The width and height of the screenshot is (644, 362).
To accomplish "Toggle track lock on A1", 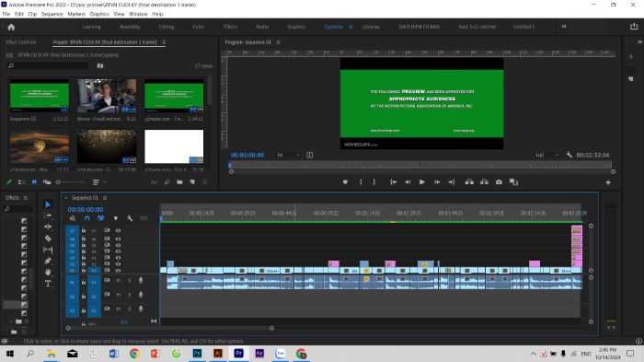I will [x=84, y=282].
